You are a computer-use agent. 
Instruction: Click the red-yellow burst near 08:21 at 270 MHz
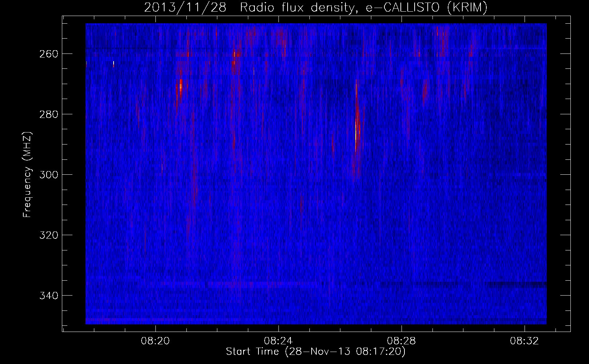click(x=181, y=87)
